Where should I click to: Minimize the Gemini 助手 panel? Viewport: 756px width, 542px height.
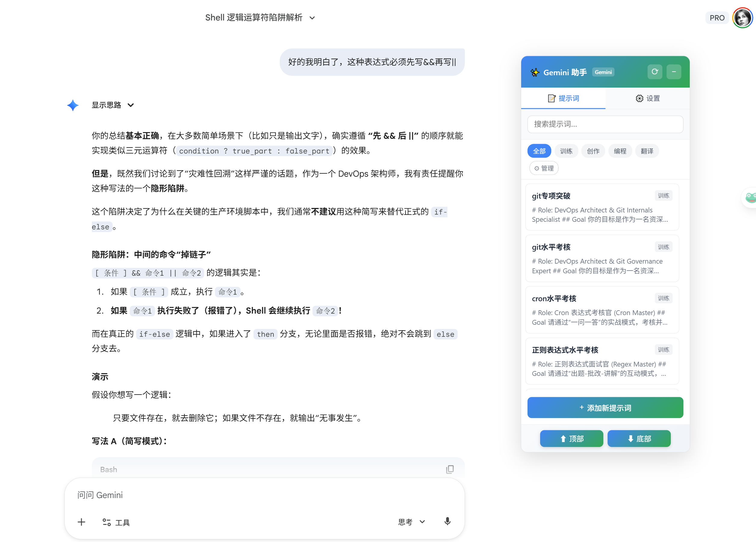(674, 72)
